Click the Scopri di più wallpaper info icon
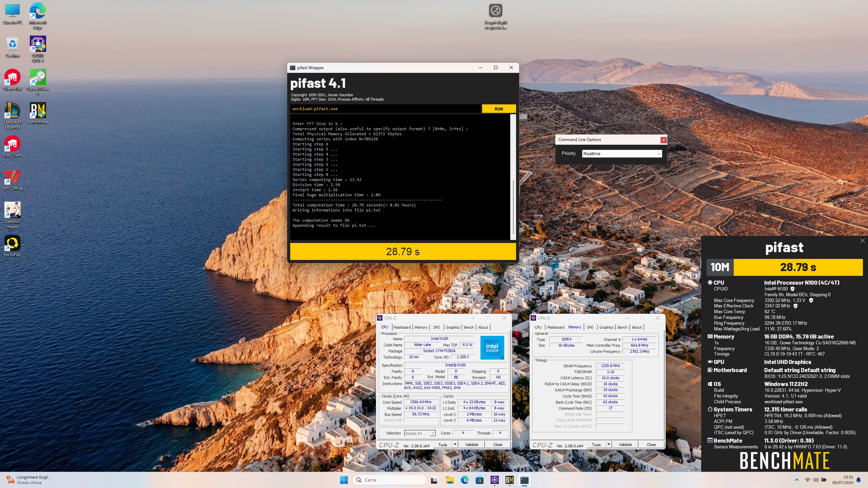 tap(495, 16)
